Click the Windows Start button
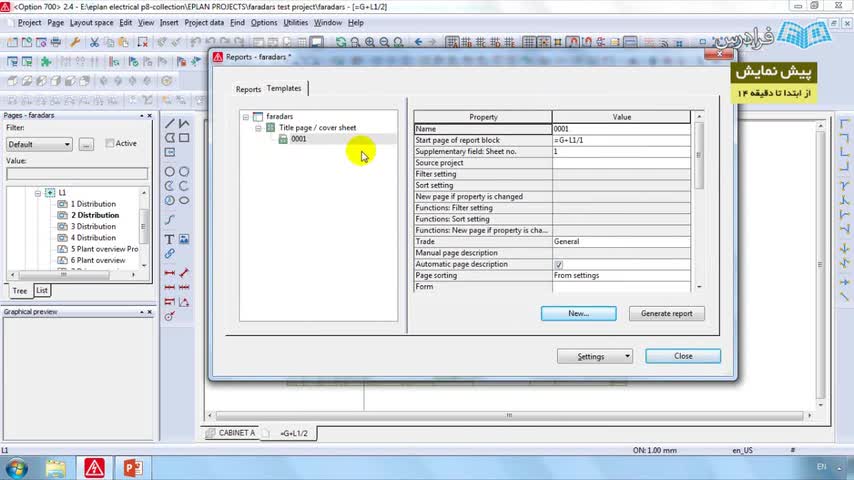The height and width of the screenshot is (480, 854). pos(17,468)
